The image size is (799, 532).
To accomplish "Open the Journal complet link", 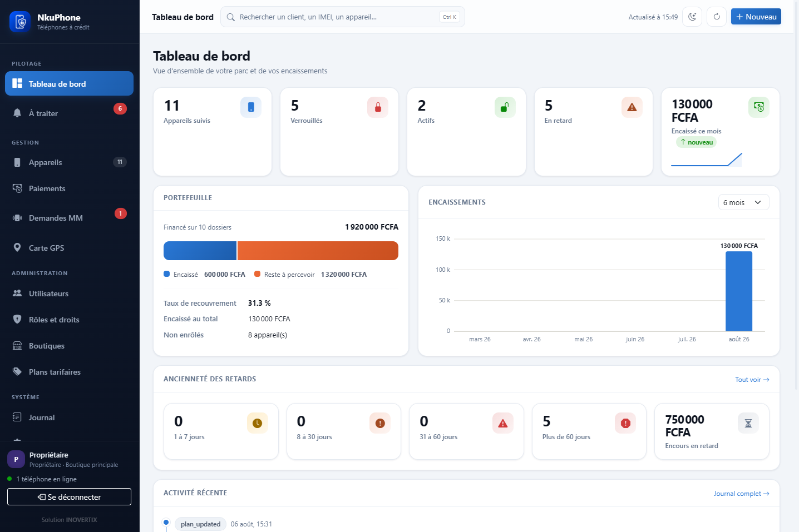I will (741, 494).
